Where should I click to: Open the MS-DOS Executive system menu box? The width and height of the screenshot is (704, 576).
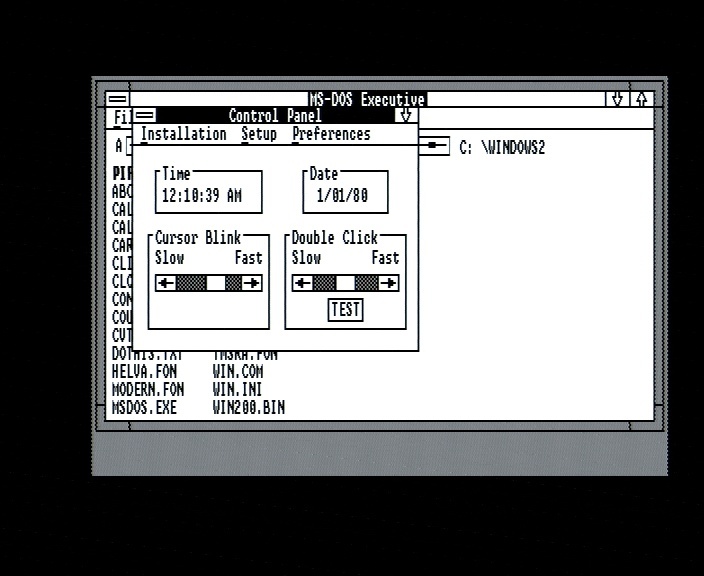click(x=118, y=99)
